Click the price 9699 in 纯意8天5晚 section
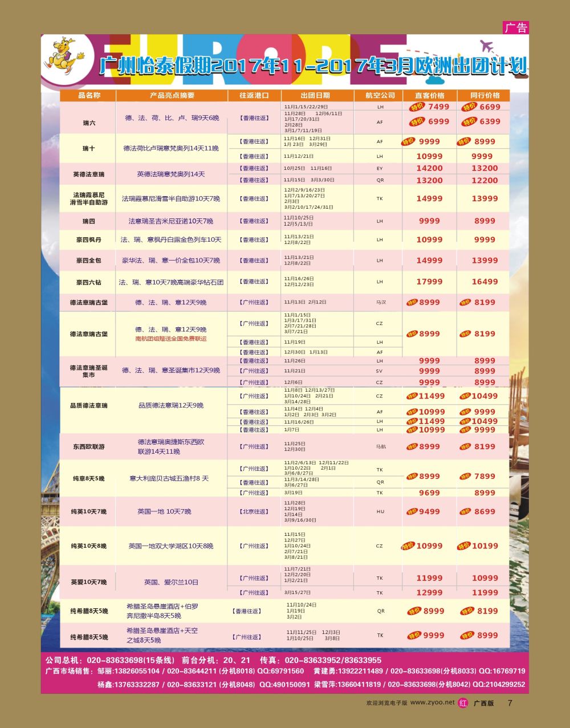 click(x=429, y=493)
